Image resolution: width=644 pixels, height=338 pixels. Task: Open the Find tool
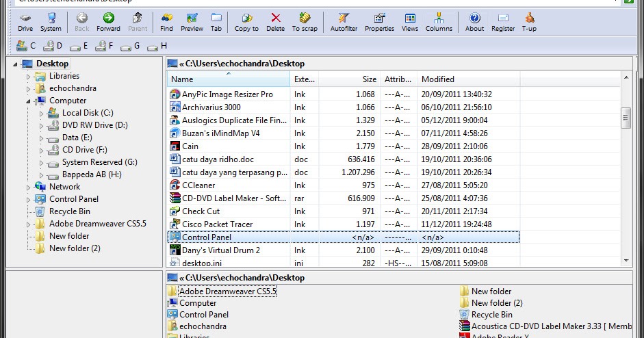pos(166,22)
